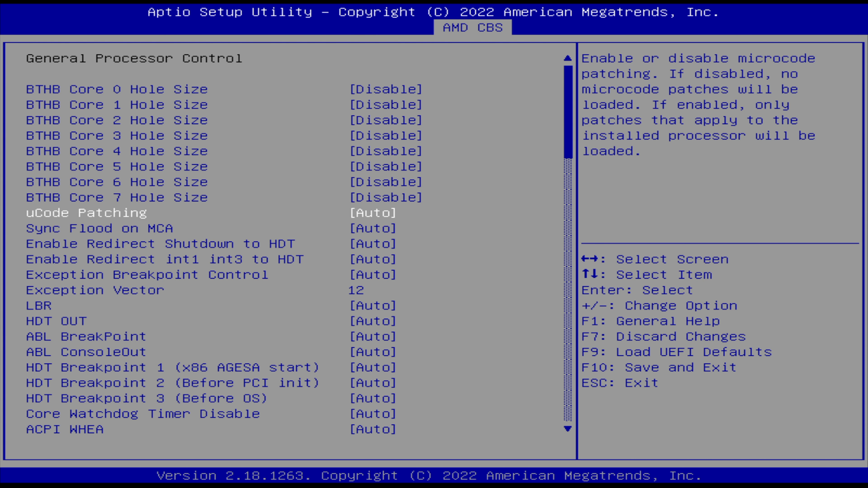Click the scroll up arrow
Viewport: 868px width, 488px height.
pos(568,58)
